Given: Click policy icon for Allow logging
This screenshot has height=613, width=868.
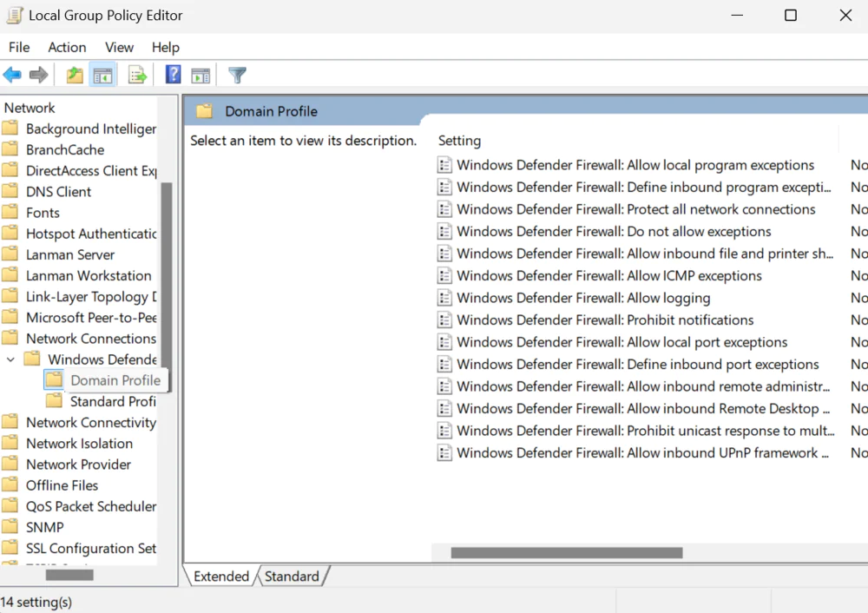Looking at the screenshot, I should coord(444,298).
